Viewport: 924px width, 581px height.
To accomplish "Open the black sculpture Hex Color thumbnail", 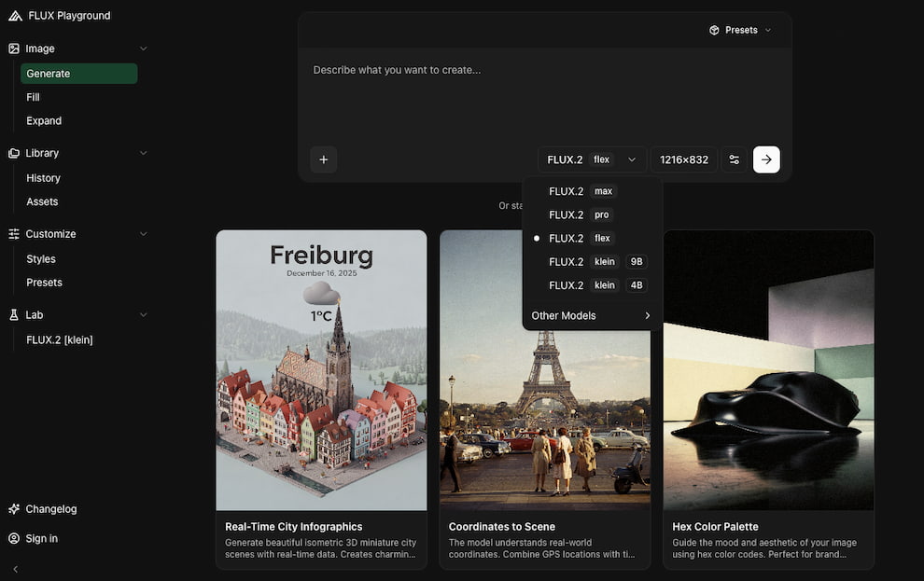I will coord(768,370).
